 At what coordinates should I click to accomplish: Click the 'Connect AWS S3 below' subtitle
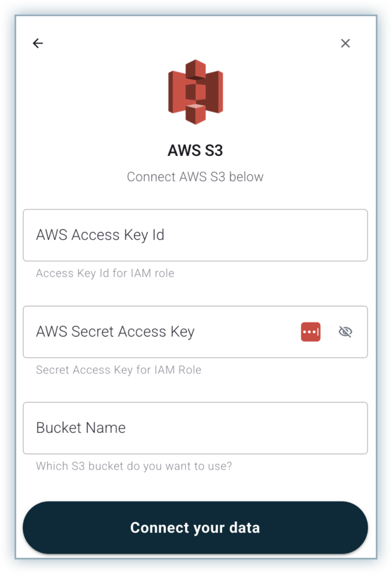point(195,176)
